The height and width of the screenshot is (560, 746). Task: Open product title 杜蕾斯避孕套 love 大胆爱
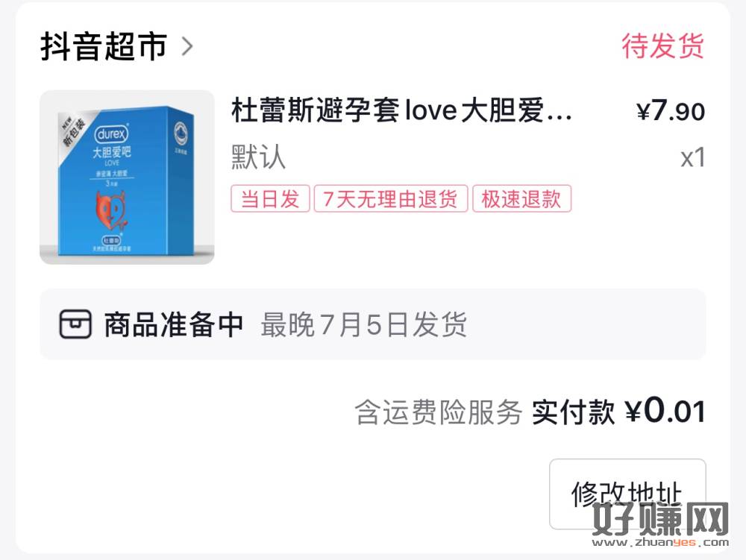point(401,110)
